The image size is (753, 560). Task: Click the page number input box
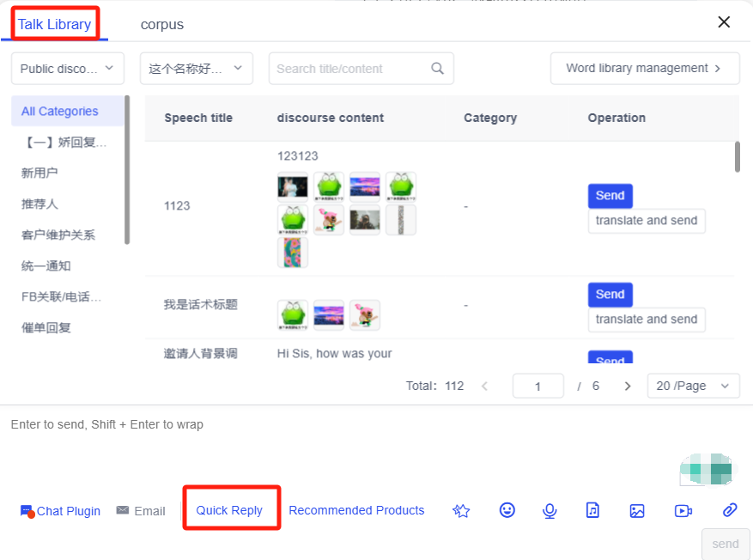point(537,386)
